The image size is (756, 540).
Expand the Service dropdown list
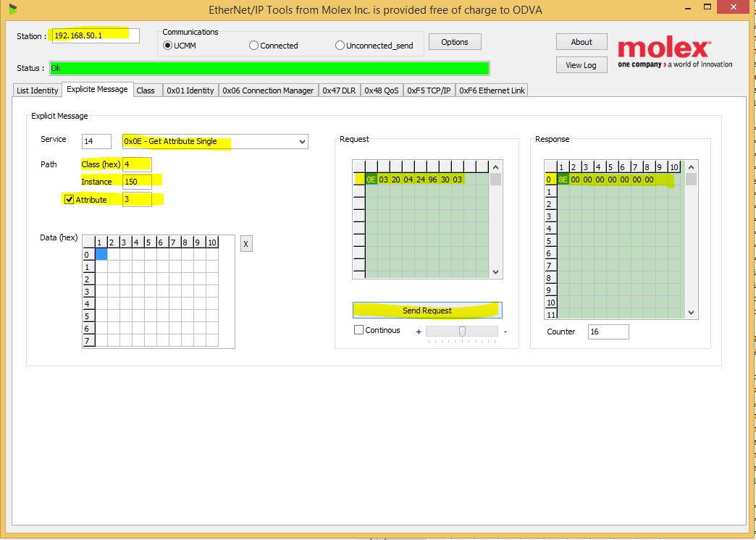(302, 142)
